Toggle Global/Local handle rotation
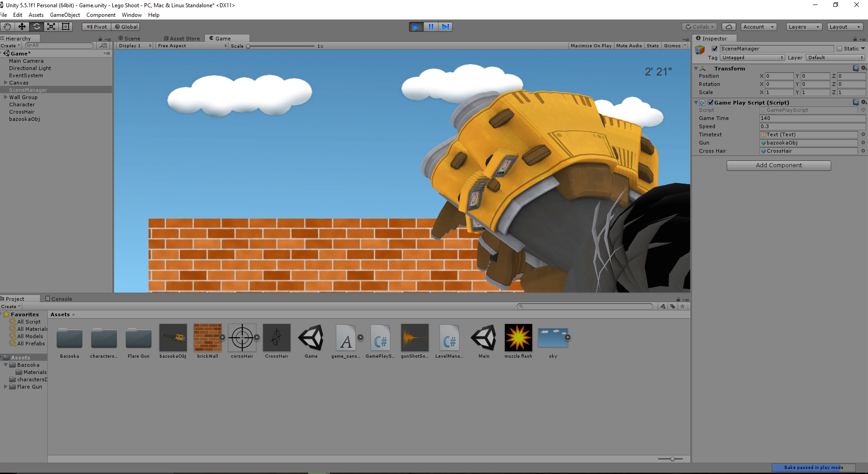The width and height of the screenshot is (868, 474). tap(126, 27)
